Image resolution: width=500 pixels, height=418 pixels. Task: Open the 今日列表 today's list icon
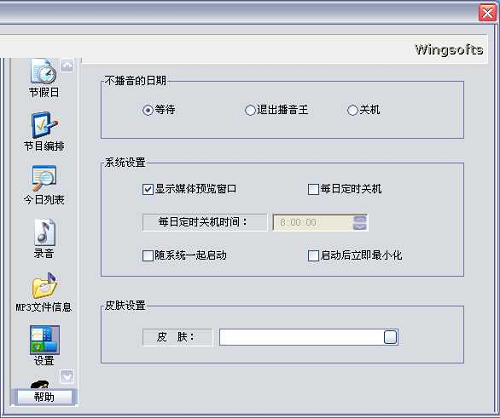pyautogui.click(x=44, y=178)
